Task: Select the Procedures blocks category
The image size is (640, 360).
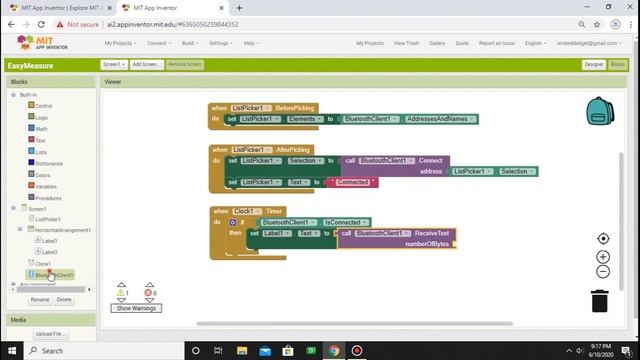Action: tap(48, 198)
